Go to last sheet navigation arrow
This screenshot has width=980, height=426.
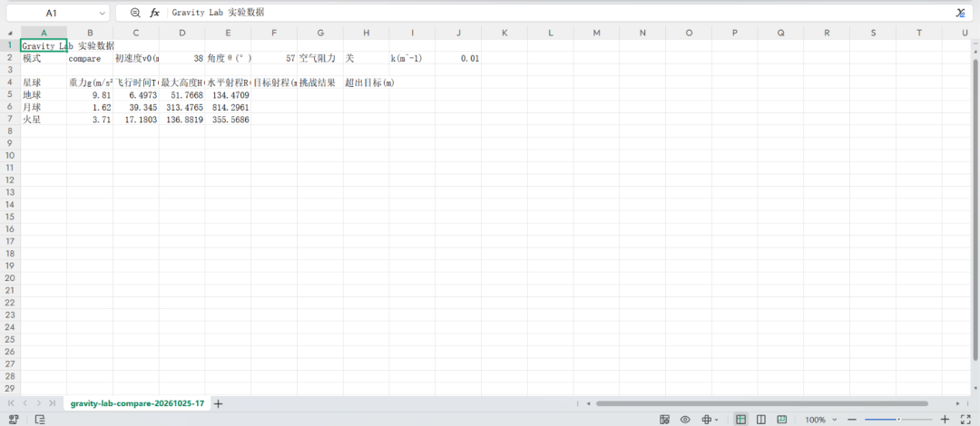52,403
